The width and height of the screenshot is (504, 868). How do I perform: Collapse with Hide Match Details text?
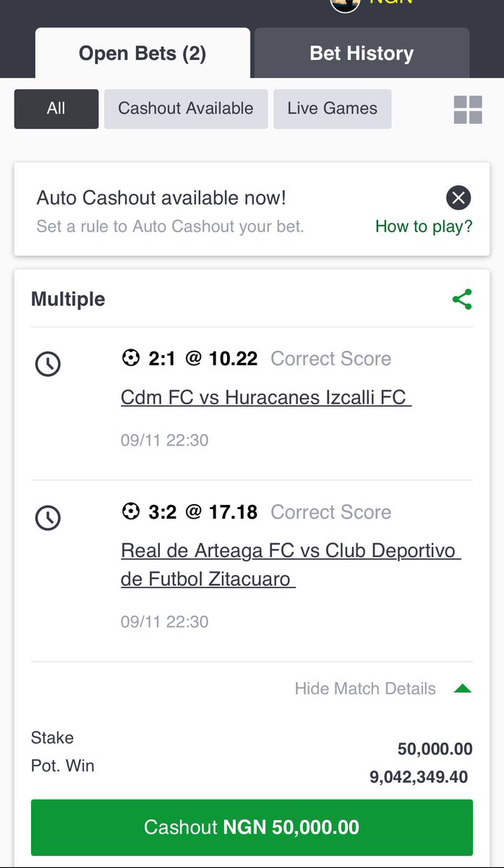[365, 689]
